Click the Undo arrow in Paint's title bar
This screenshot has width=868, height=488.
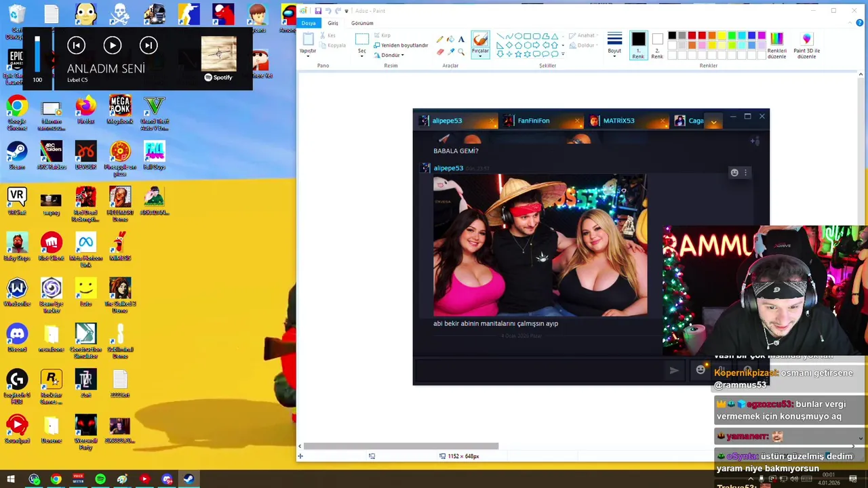coord(328,11)
